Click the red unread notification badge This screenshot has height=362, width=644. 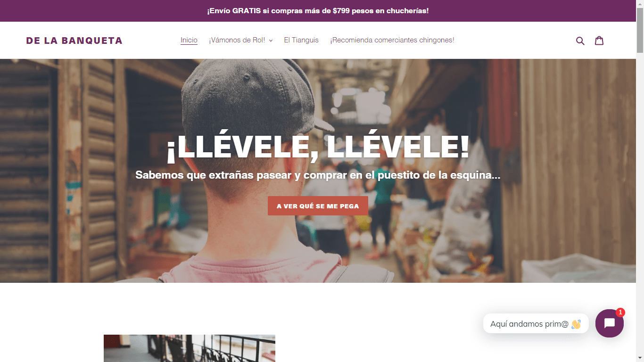point(620,312)
